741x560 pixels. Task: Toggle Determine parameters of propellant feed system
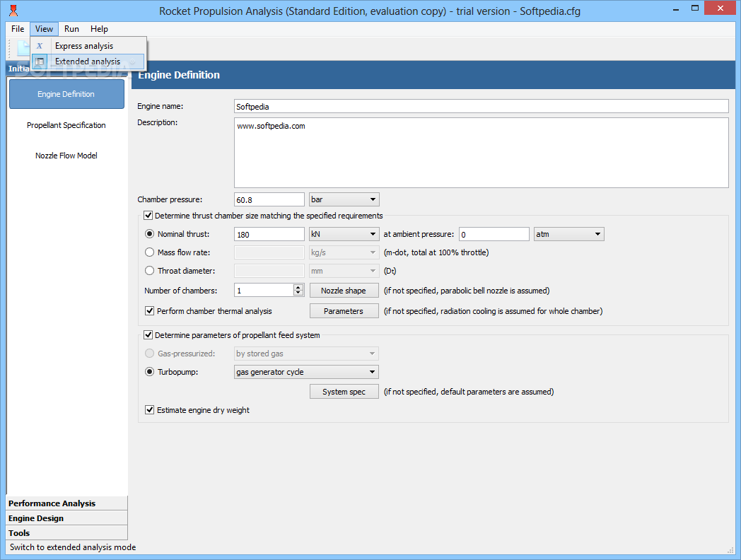148,335
